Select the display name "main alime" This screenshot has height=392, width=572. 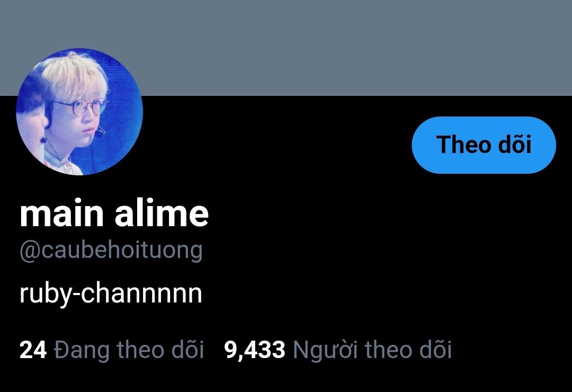coord(114,214)
